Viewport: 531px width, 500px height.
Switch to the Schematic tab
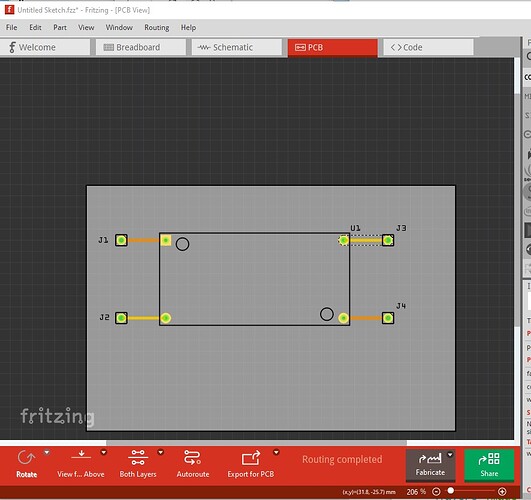237,47
